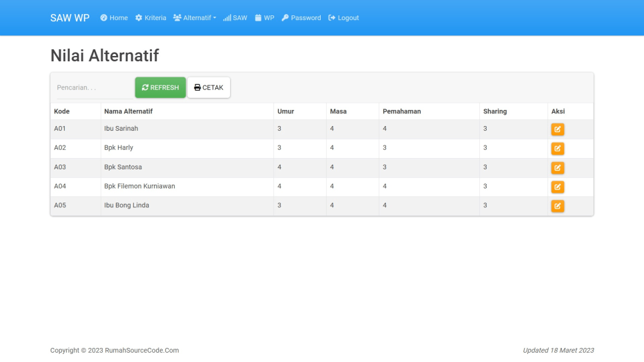Select the name Bpk Santosa

123,167
